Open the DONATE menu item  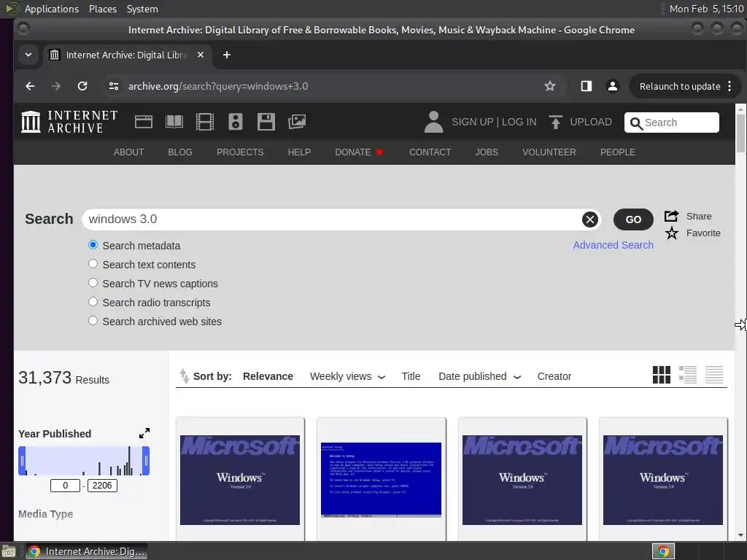(x=359, y=152)
